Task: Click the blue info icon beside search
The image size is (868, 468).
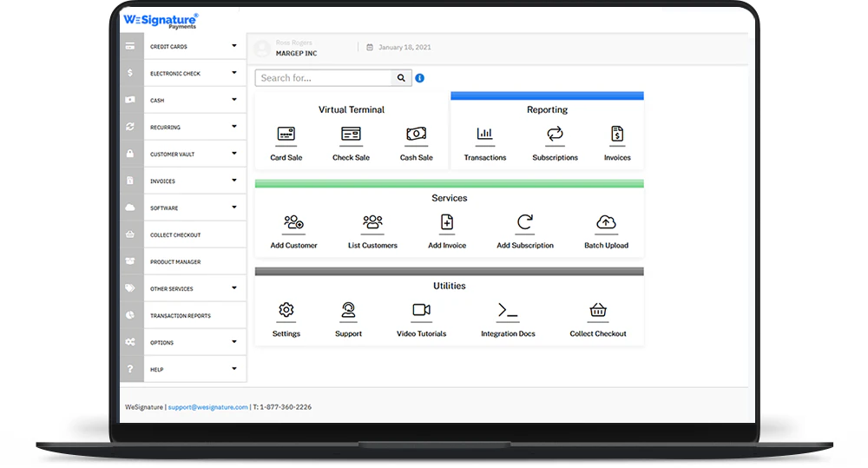Action: pos(419,78)
